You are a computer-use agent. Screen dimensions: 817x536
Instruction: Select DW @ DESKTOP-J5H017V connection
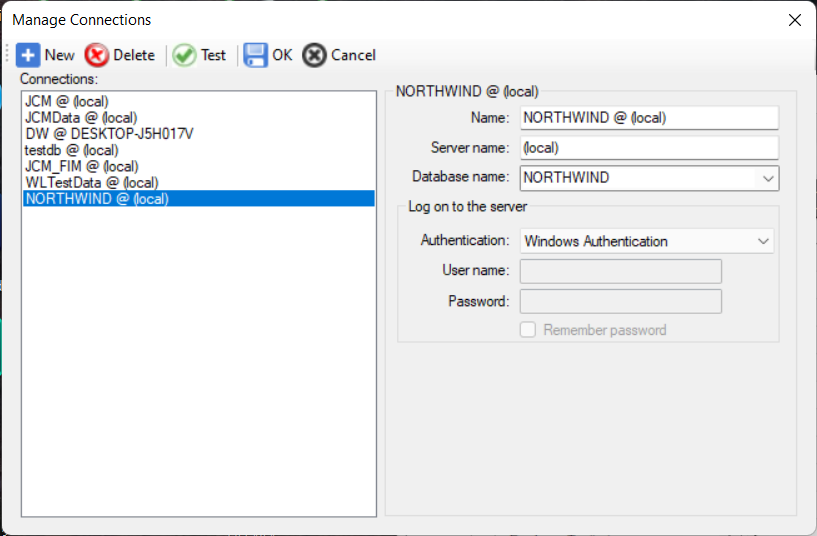109,134
